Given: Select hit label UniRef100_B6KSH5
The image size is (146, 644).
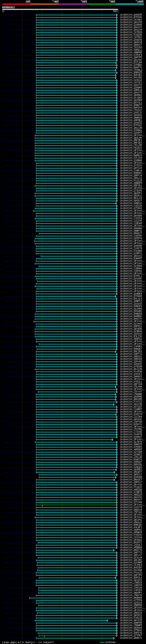Looking at the screenshot, I should click(131, 399).
